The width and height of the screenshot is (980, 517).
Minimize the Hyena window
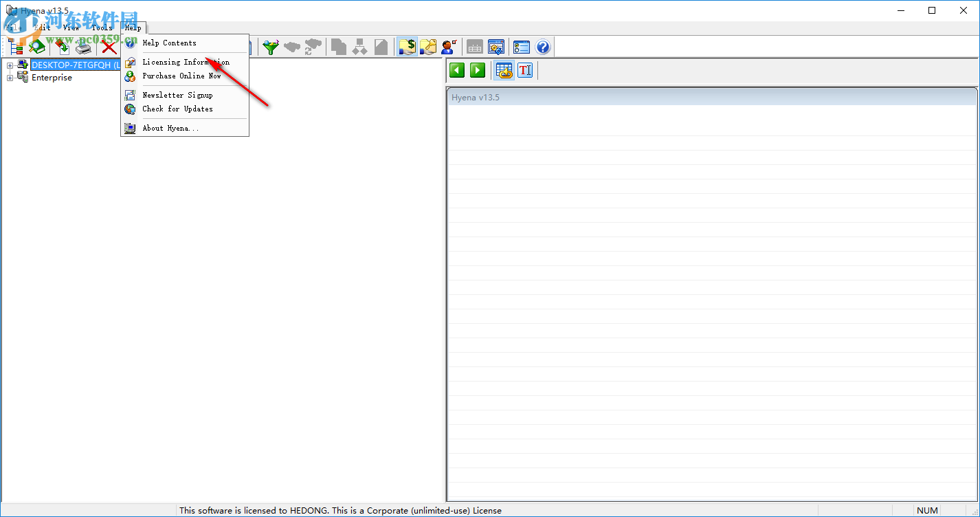[x=900, y=10]
